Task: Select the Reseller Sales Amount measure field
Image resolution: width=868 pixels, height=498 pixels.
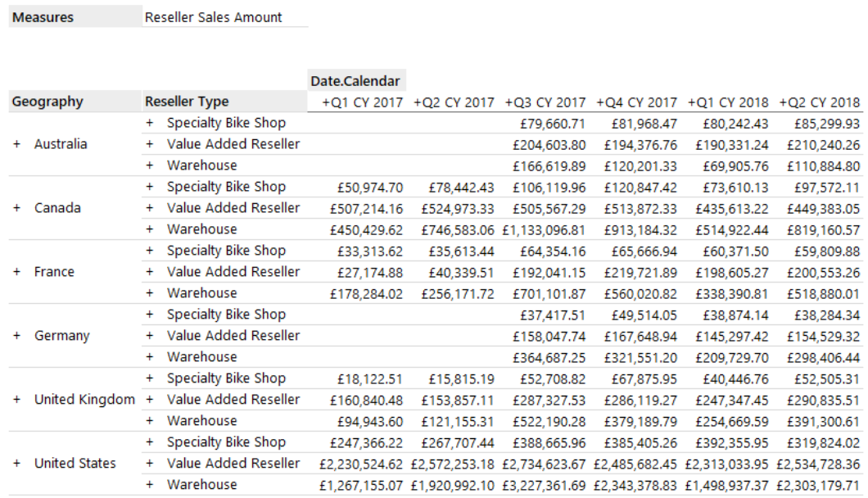Action: pos(213,17)
